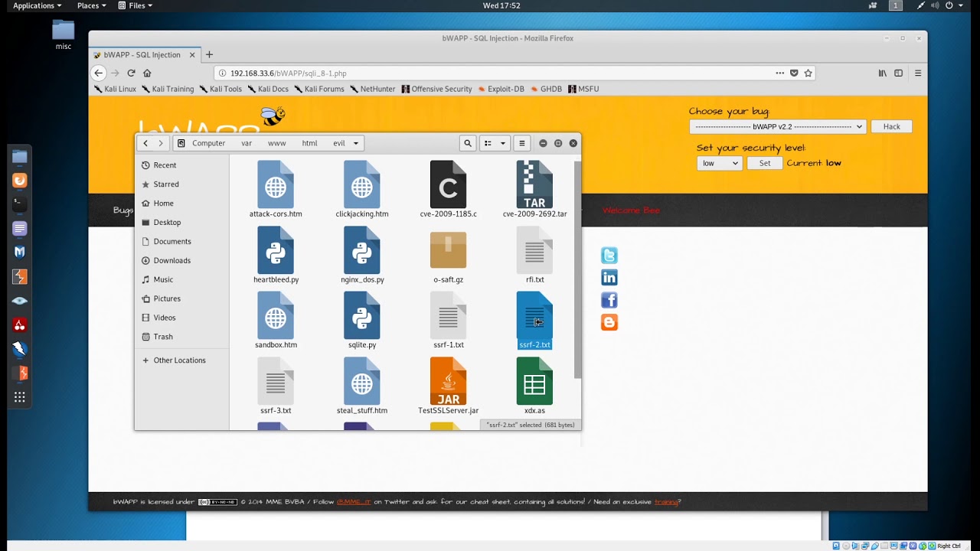This screenshot has height=551, width=980.
Task: Click the Hack button
Action: [892, 126]
